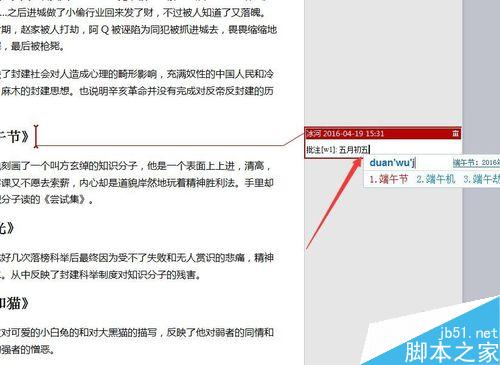Click the line '对可爱的小白兔的和对大黑猫的描写'
Viewport: 500px width, 365px height.
click(137, 332)
